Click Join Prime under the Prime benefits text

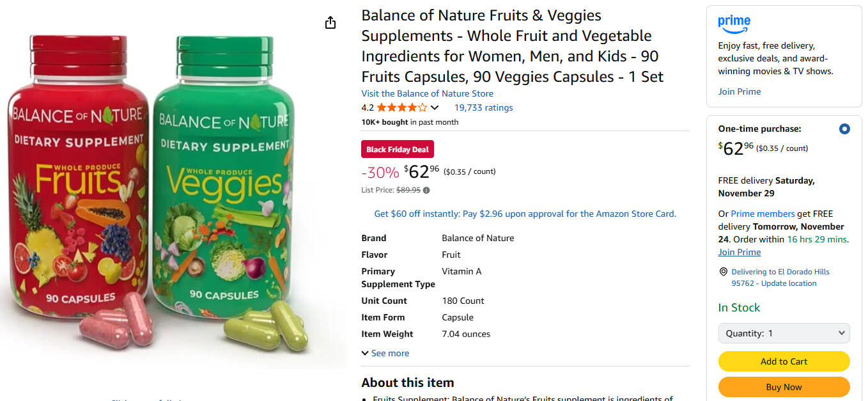click(x=739, y=91)
